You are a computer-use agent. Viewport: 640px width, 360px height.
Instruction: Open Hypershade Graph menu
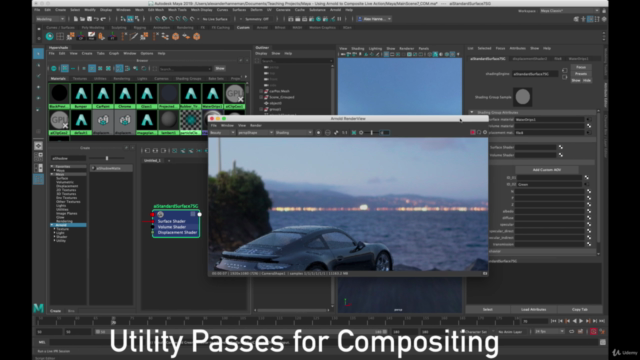point(114,53)
